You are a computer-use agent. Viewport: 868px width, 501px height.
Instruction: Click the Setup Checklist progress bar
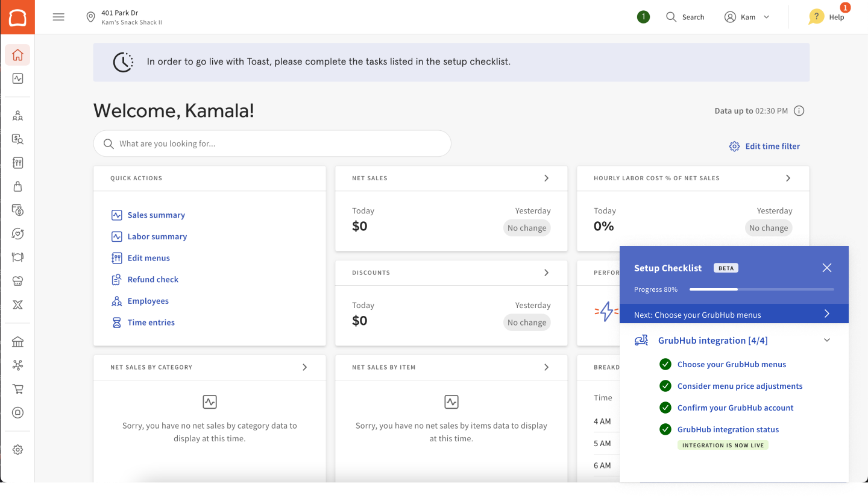point(762,289)
